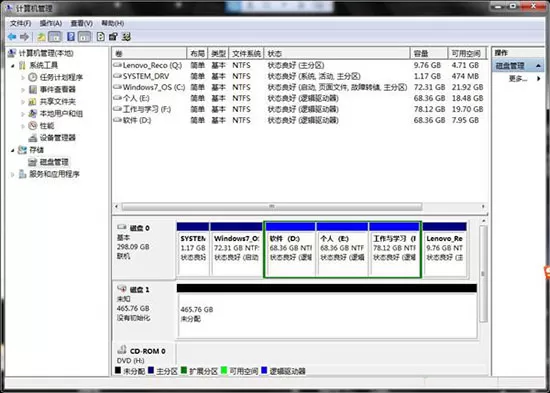Sort by the 容量 column header
This screenshot has width=550, height=393.
click(429, 53)
